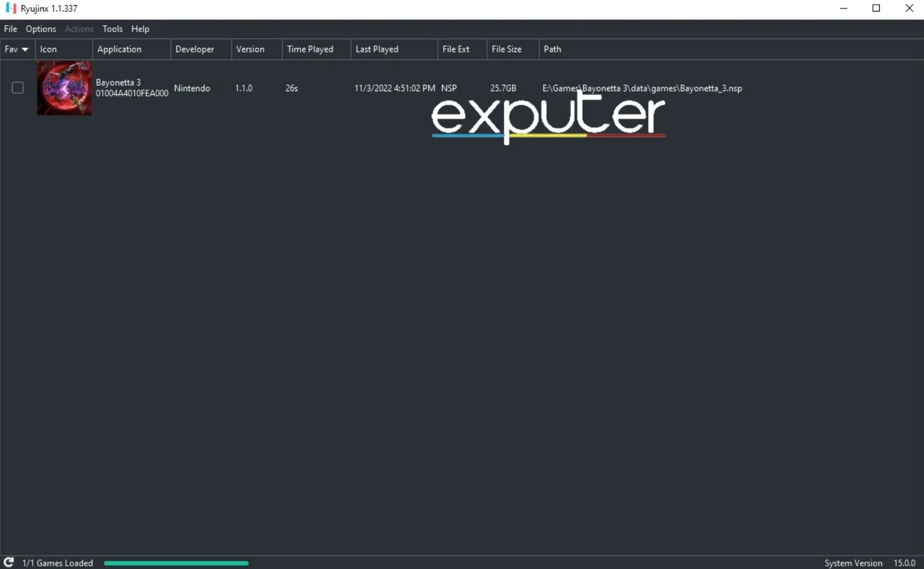Click the 11/3/2022 4:51:02 PM cell
The height and width of the screenshot is (569, 924).
click(x=395, y=88)
